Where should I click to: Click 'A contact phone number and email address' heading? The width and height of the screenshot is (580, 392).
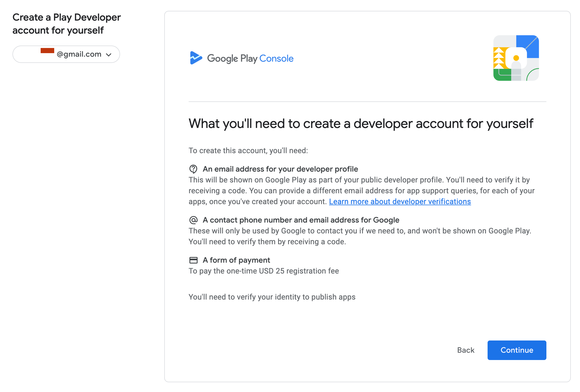tap(301, 220)
